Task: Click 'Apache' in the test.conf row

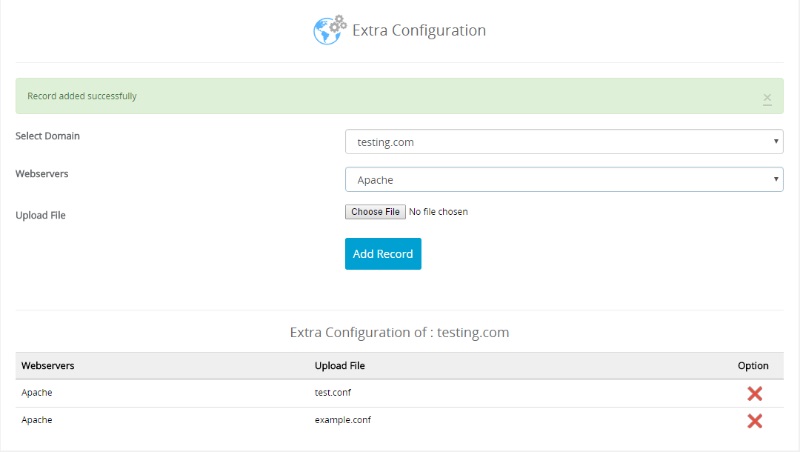Action: [x=37, y=392]
